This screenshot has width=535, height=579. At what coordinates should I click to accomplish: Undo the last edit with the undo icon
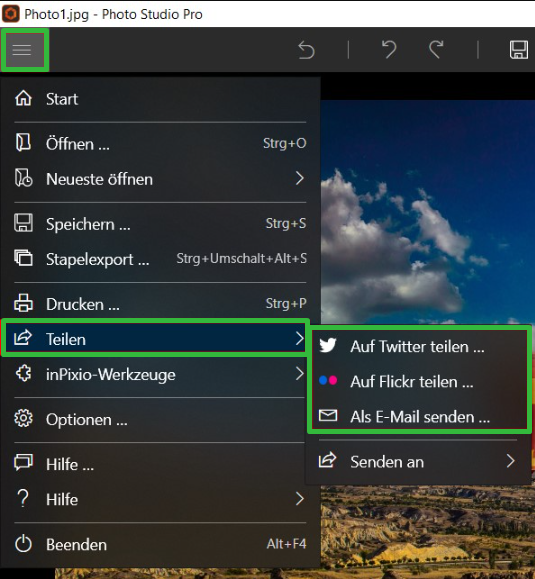[389, 50]
